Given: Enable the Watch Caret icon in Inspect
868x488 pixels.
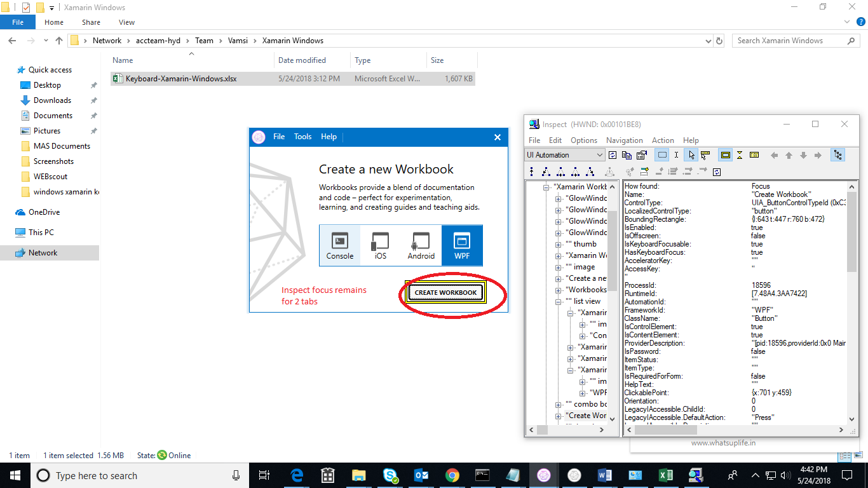Looking at the screenshot, I should (677, 154).
